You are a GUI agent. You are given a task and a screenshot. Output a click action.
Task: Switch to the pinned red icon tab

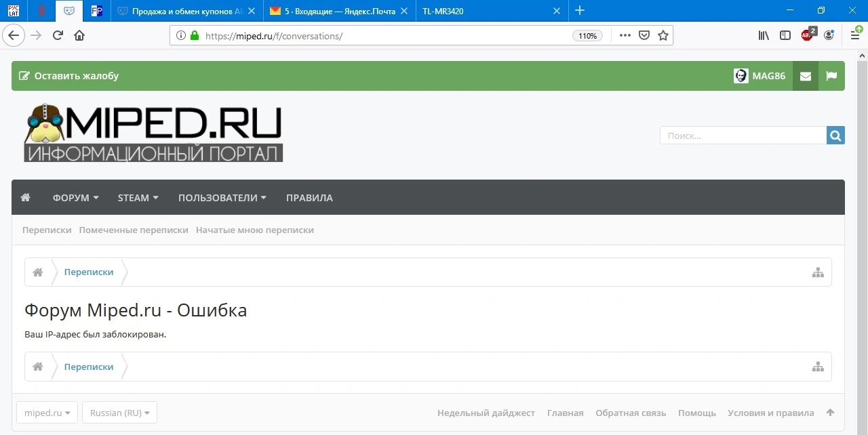tap(42, 11)
